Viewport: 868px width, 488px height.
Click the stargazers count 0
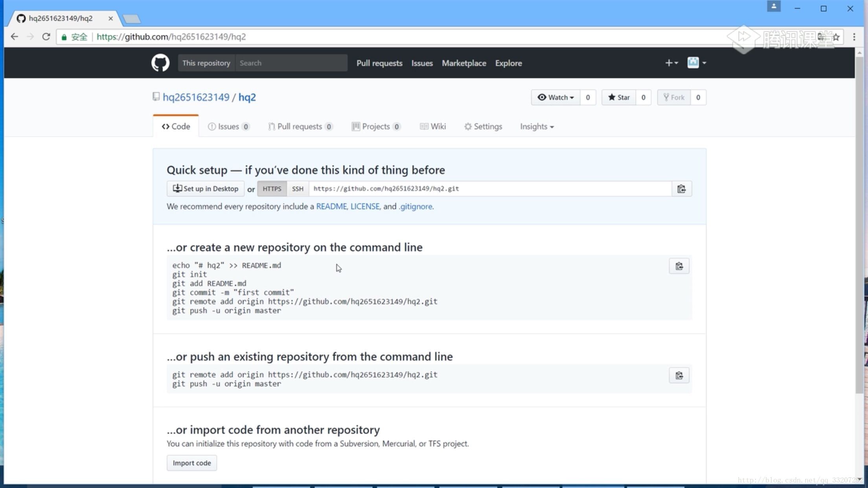tap(643, 97)
